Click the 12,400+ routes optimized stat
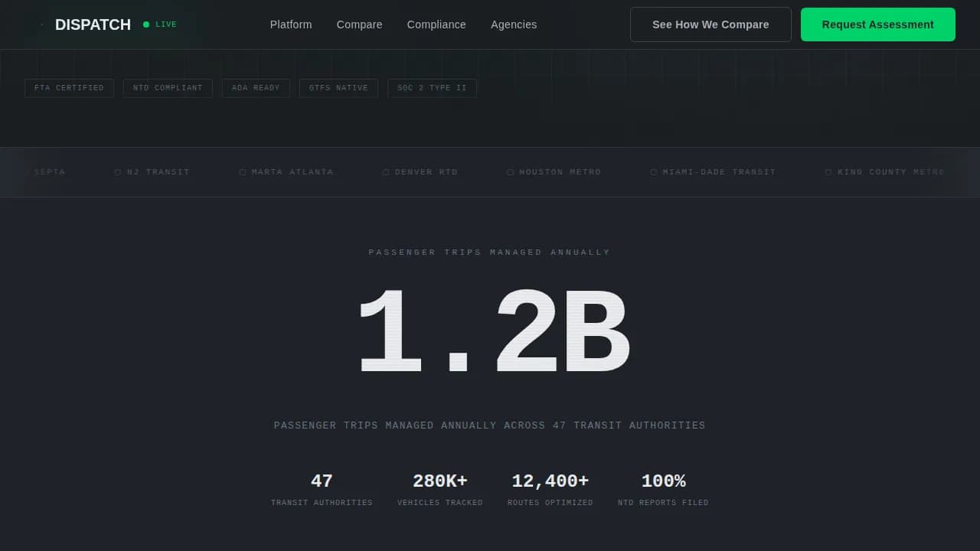Viewport: 980px width, 551px height. (x=550, y=490)
